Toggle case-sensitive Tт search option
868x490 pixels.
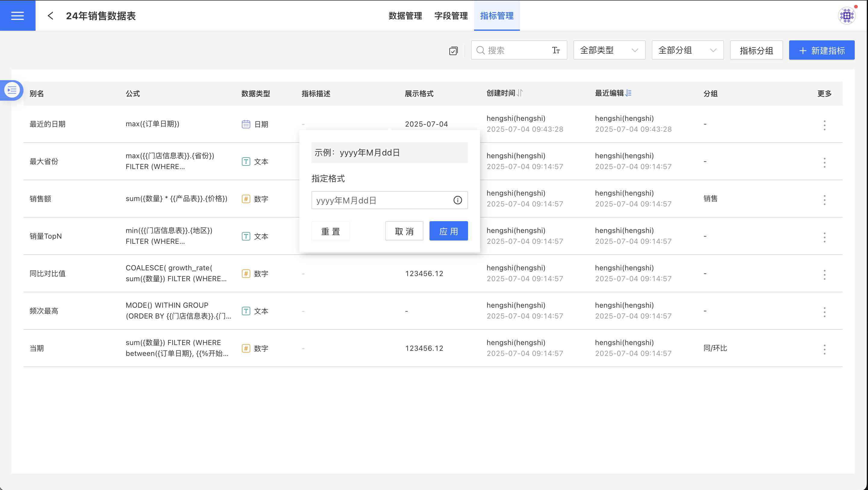(556, 50)
